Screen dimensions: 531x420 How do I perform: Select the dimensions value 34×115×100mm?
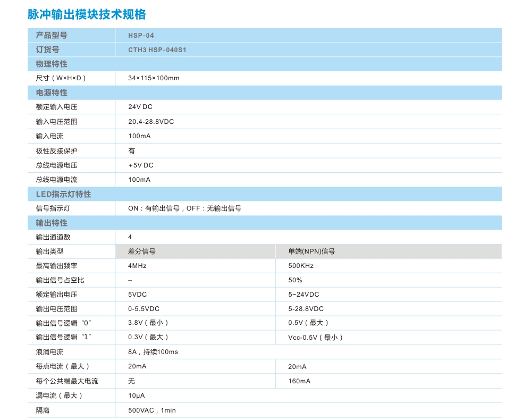(154, 78)
